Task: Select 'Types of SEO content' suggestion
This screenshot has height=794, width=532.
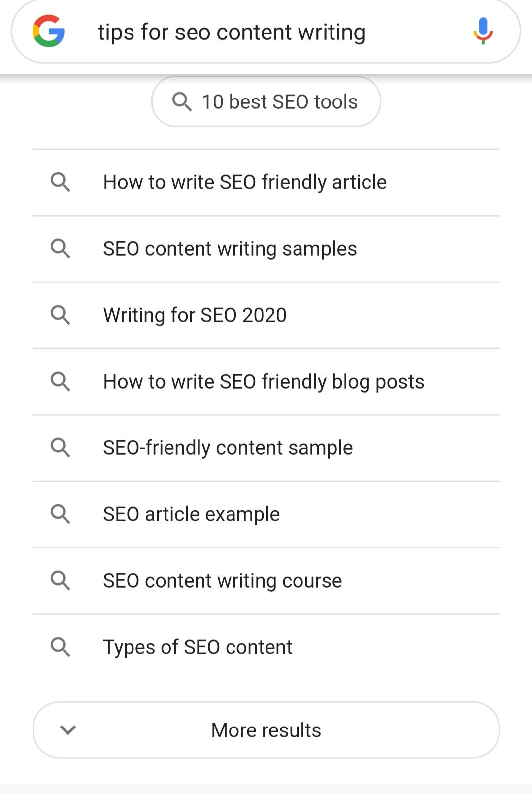Action: coord(197,647)
